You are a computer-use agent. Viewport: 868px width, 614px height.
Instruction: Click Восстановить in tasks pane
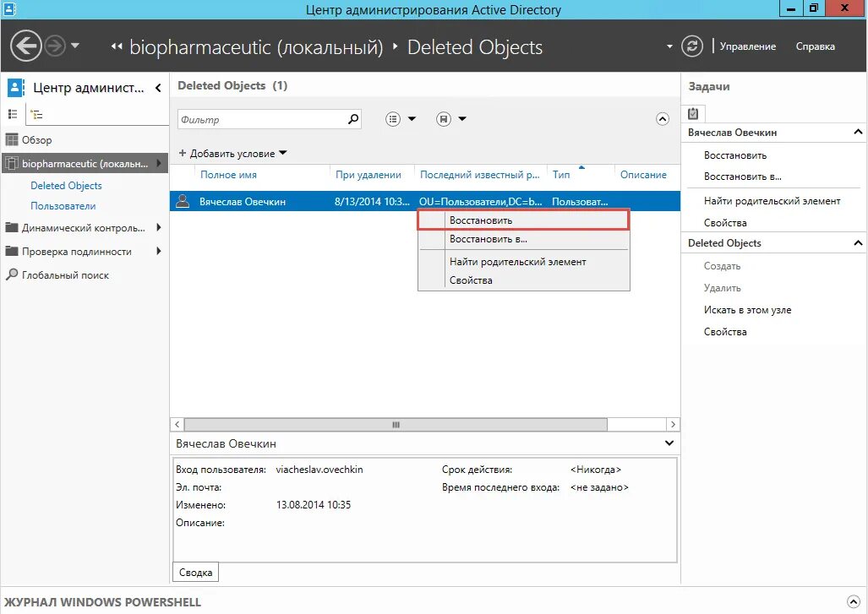[x=735, y=155]
